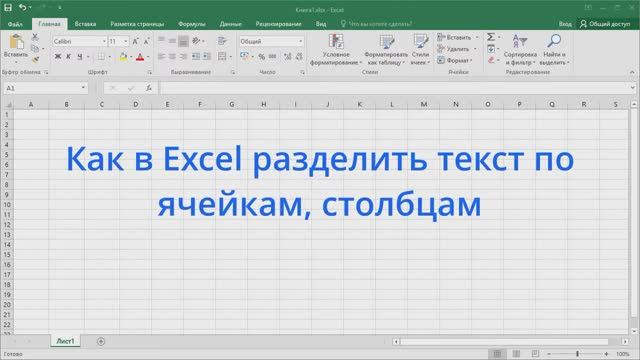This screenshot has width=640, height=360.
Task: Toggle center horizontal alignment
Action: click(x=173, y=56)
